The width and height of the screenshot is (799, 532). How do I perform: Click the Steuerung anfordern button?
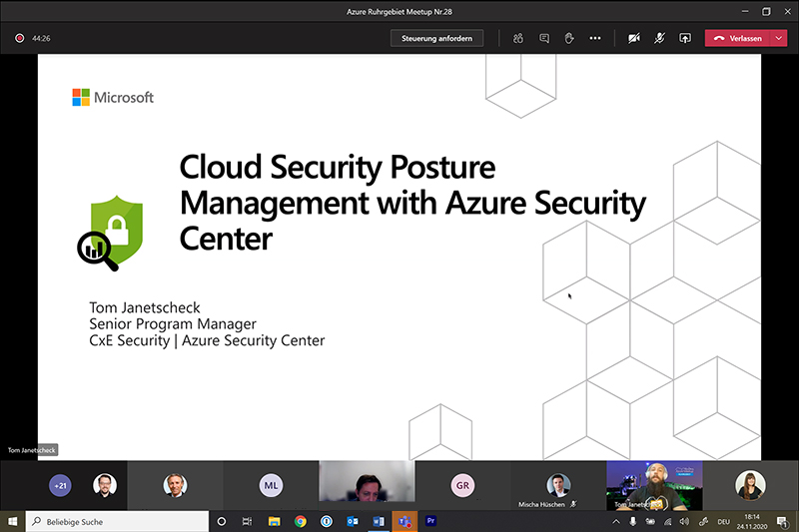436,38
